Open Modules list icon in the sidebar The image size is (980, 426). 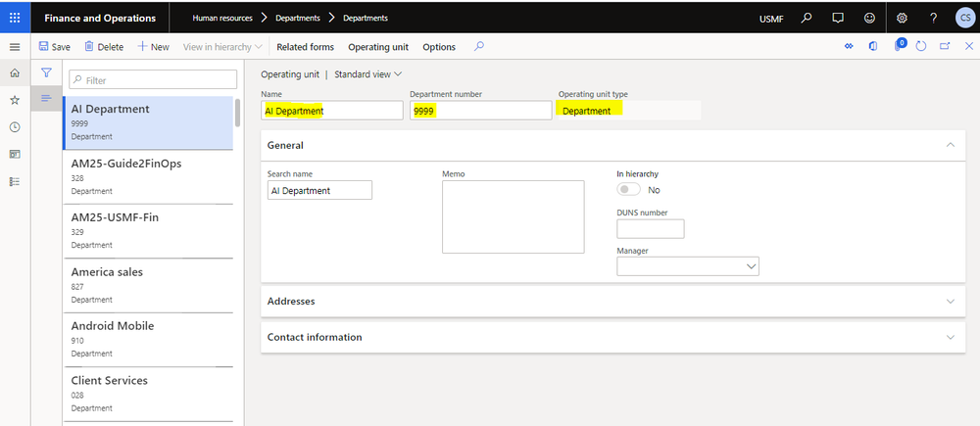[15, 181]
